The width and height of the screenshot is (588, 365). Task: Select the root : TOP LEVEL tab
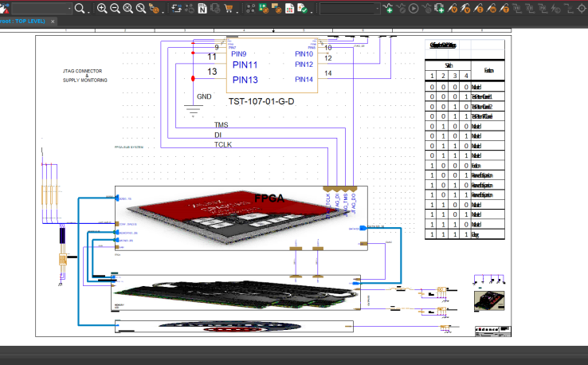coord(22,22)
